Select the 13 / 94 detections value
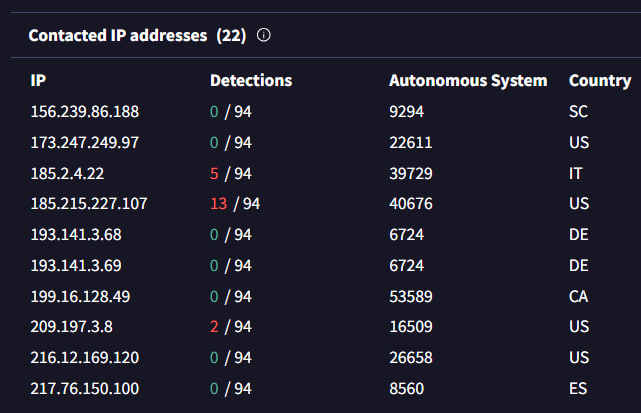 pos(235,204)
